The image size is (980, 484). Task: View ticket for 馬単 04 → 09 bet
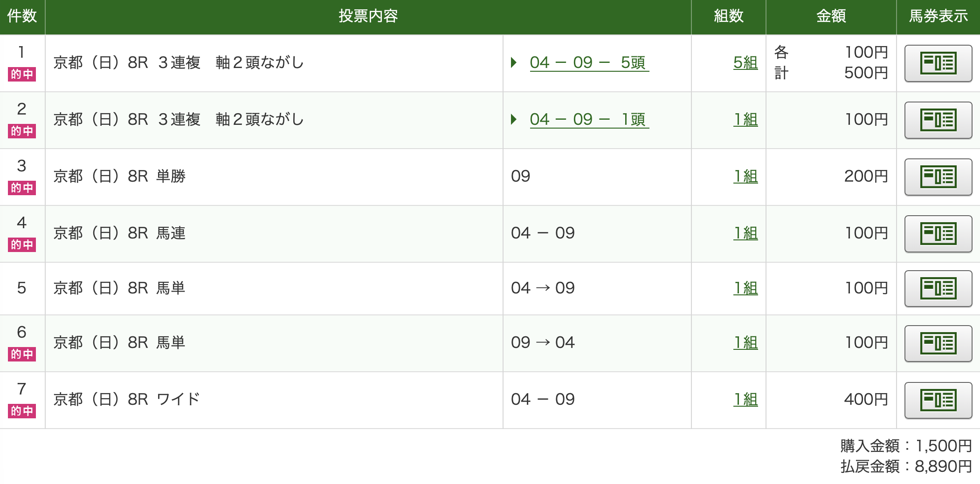click(x=938, y=289)
